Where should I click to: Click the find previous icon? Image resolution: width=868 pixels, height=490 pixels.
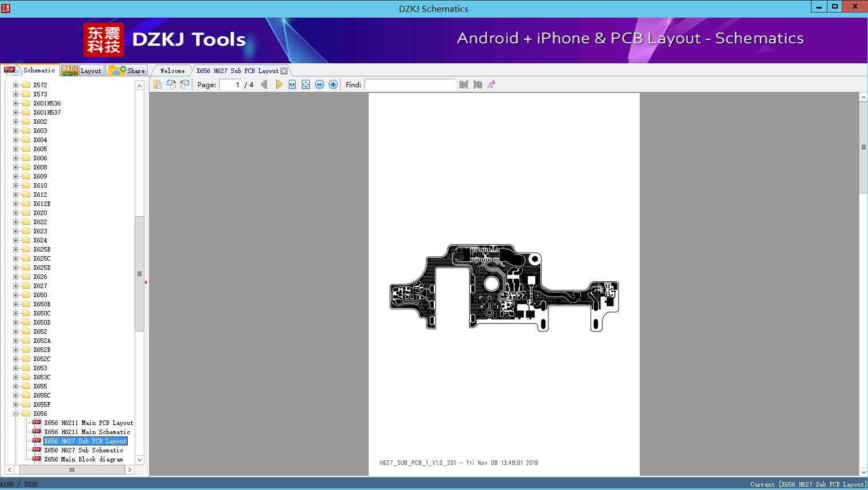[463, 84]
